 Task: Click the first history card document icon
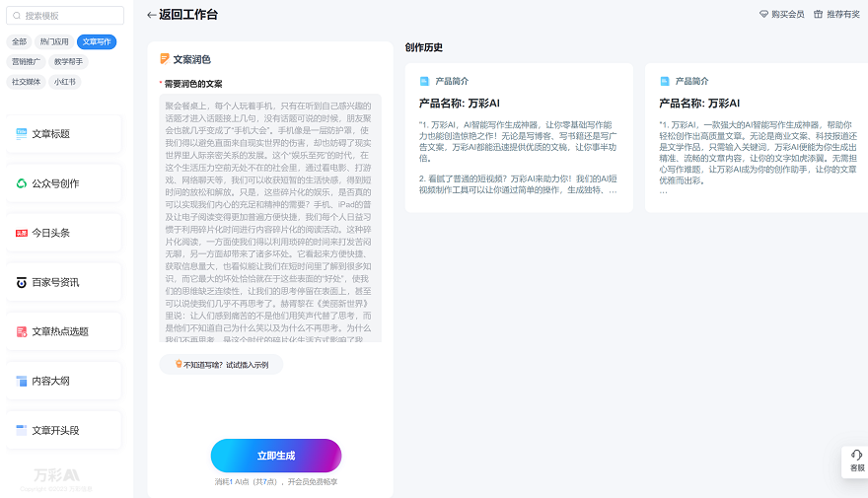click(424, 81)
